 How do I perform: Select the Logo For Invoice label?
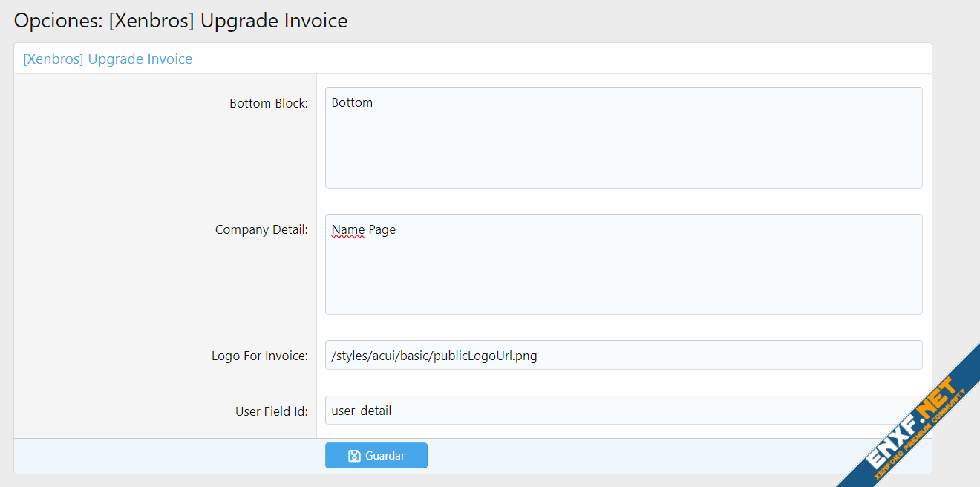coord(259,356)
